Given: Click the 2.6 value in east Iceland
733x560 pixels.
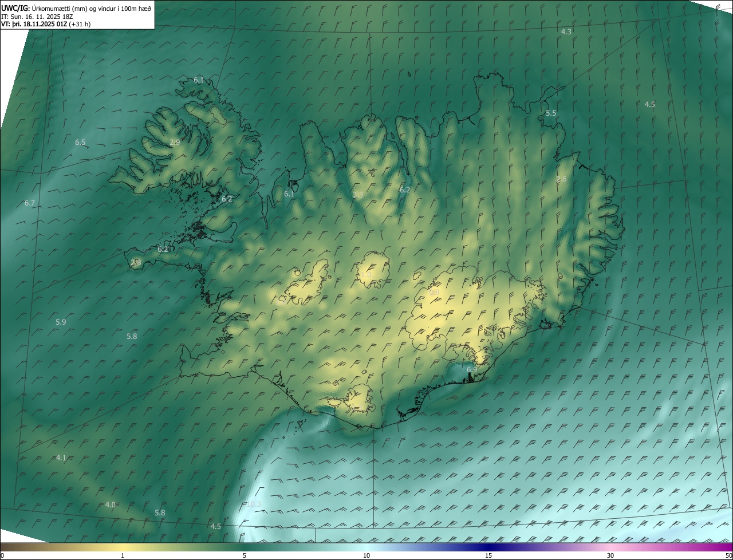Looking at the screenshot, I should tap(561, 179).
